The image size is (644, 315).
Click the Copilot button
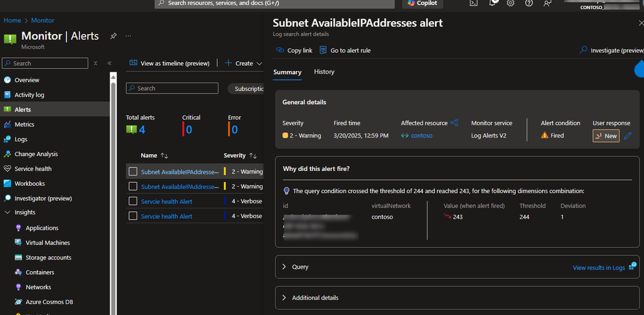[x=423, y=3]
